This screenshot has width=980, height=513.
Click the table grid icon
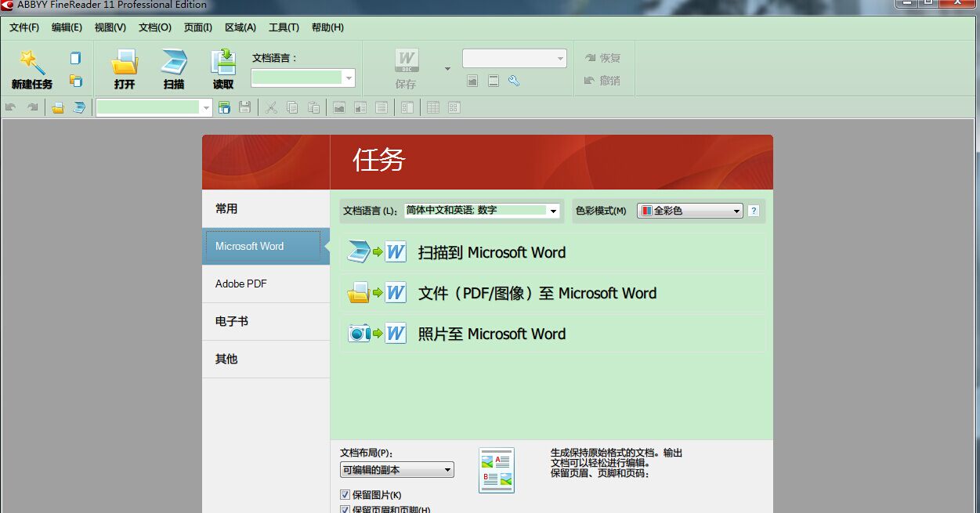click(433, 107)
